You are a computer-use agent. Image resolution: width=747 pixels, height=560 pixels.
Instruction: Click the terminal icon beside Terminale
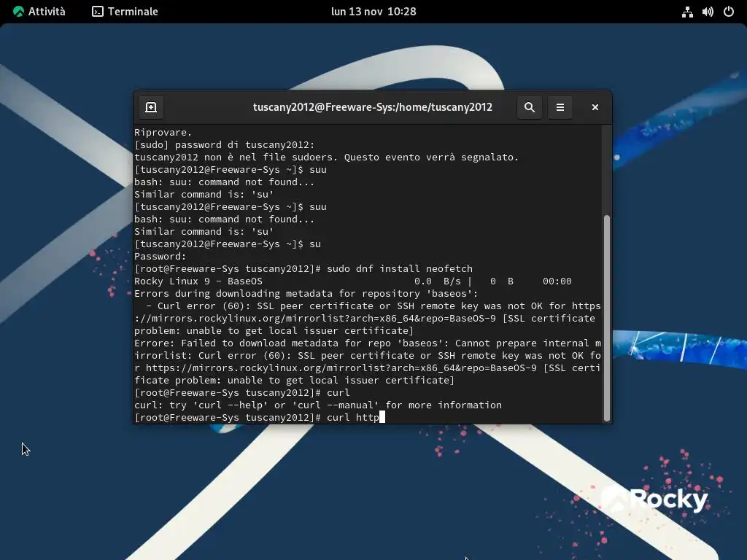click(x=98, y=12)
